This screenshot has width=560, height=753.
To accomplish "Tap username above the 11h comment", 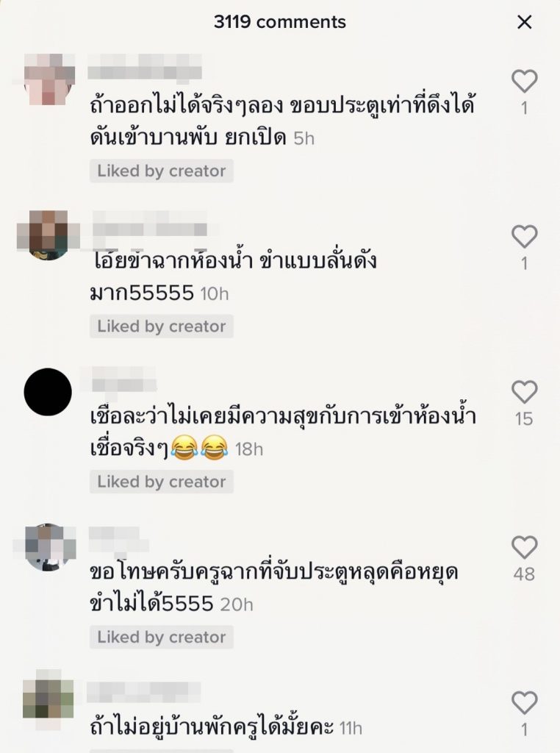I will pyautogui.click(x=143, y=692).
